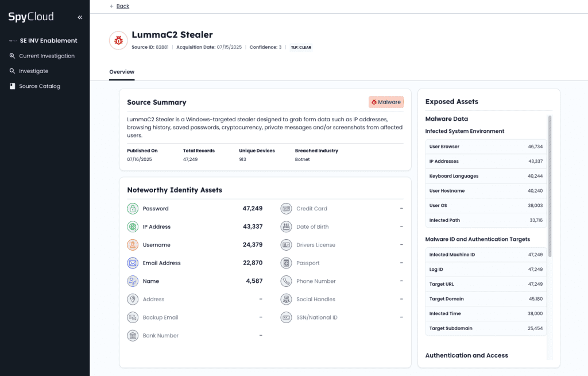Image resolution: width=588 pixels, height=376 pixels.
Task: Click the Target Domain row
Action: click(486, 298)
